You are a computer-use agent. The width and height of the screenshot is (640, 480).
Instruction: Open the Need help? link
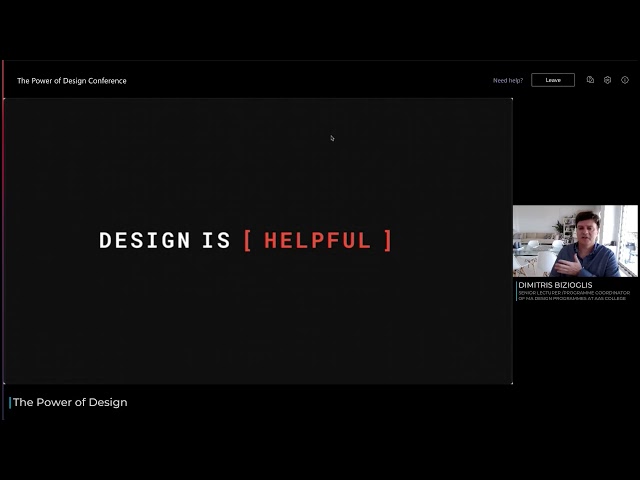(508, 80)
